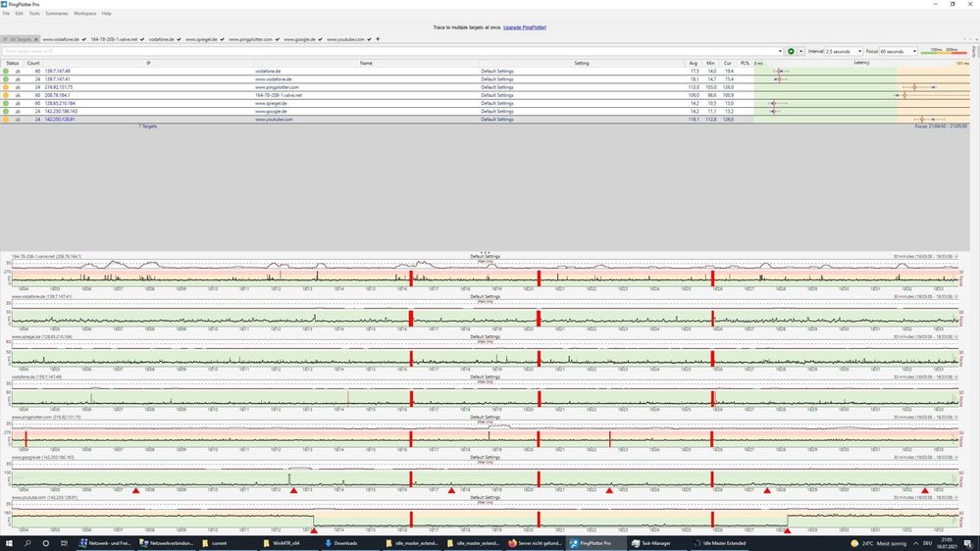The image size is (980, 551).
Task: Close the All Targets tab with its x
Action: (35, 39)
